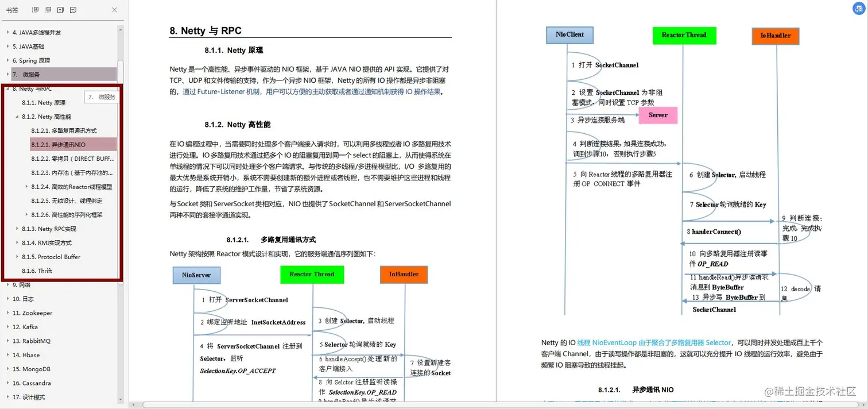Expand the '6. Spring 原理' bookmark

pyautogui.click(x=7, y=60)
